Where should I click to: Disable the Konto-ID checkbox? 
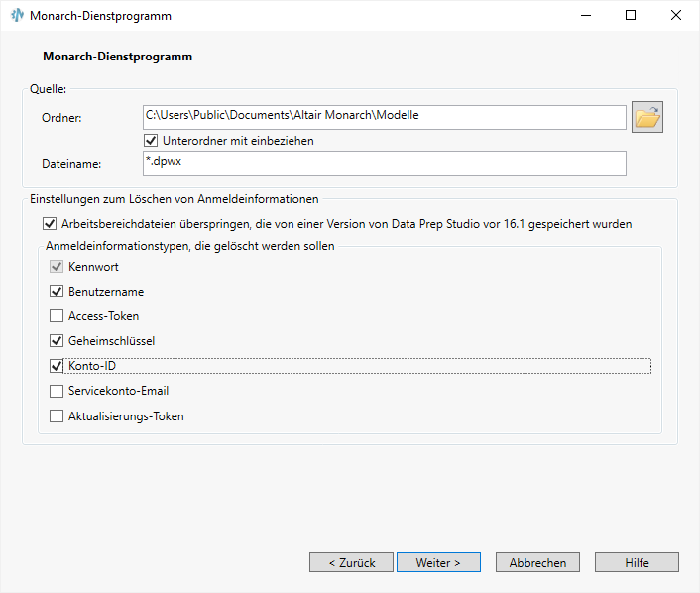tap(57, 366)
